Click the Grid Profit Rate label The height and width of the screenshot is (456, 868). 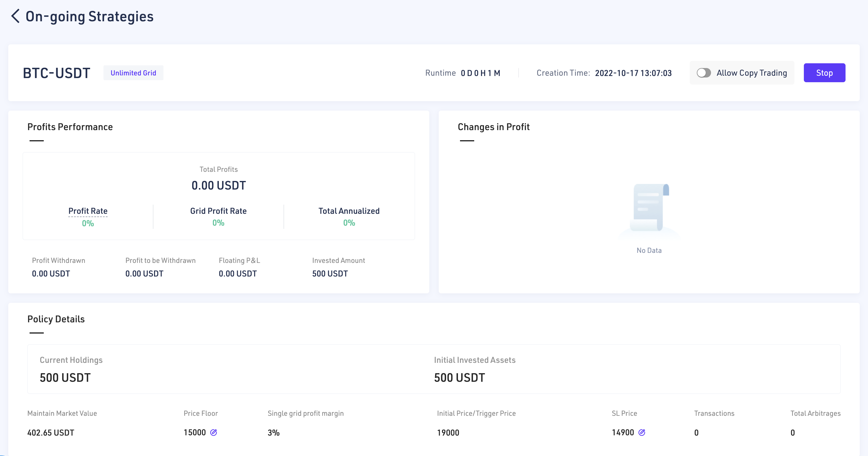click(x=218, y=211)
